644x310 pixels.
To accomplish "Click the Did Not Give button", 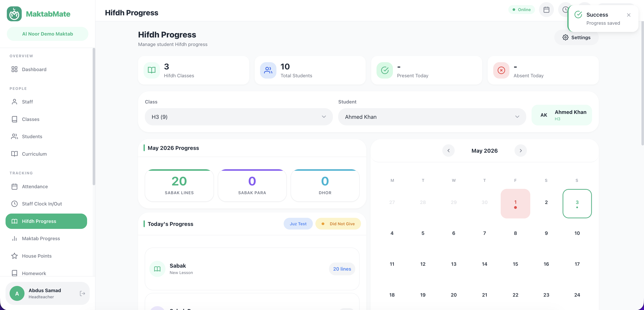I will point(338,224).
